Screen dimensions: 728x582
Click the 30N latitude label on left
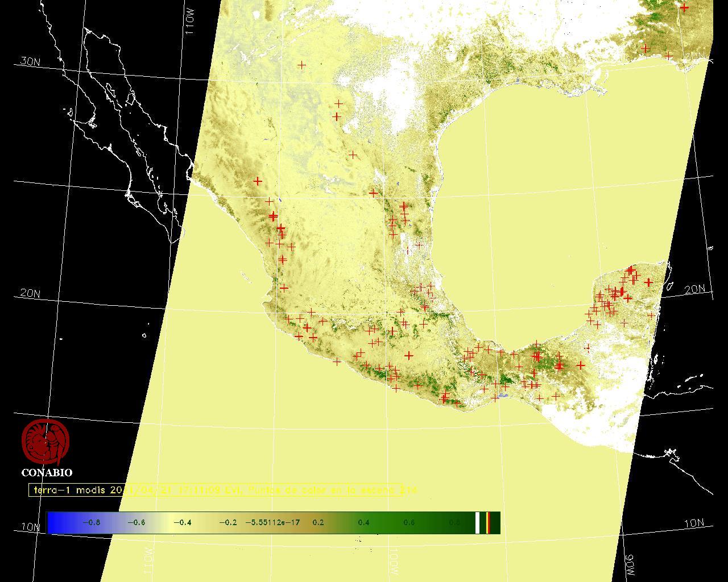point(30,61)
